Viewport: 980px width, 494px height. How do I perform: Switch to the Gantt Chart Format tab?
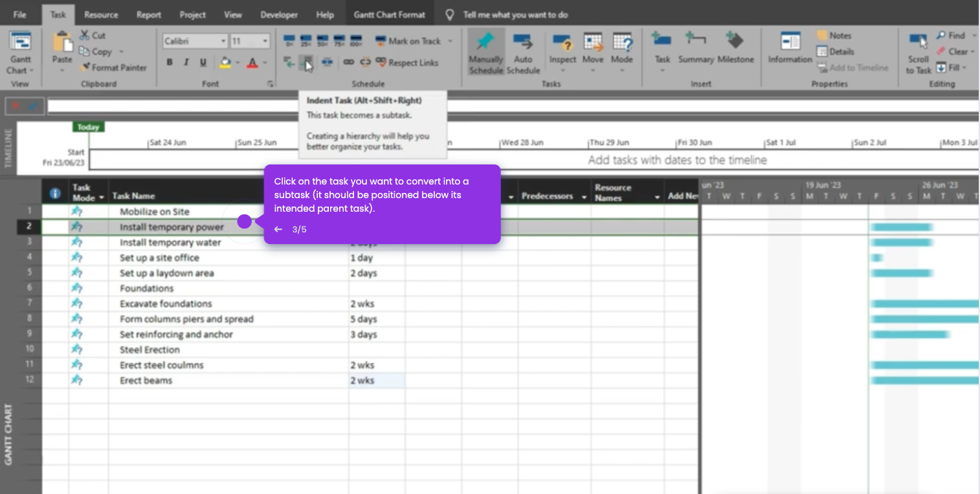tap(390, 14)
